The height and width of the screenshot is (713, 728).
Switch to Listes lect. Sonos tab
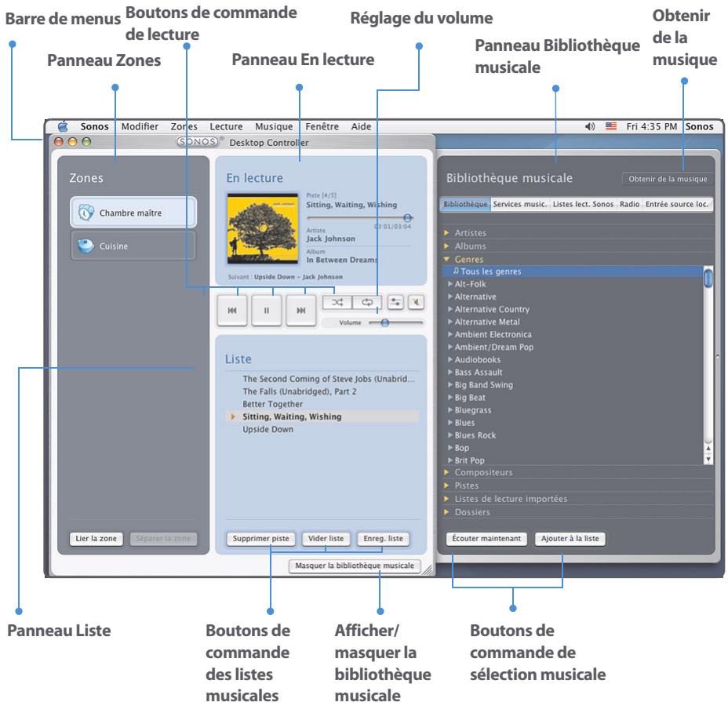tap(583, 204)
